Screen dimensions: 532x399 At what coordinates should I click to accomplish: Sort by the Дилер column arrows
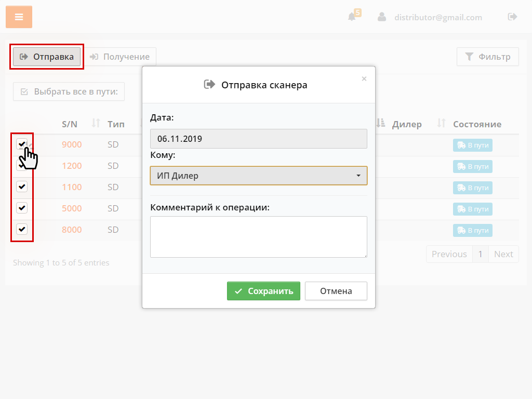(441, 124)
